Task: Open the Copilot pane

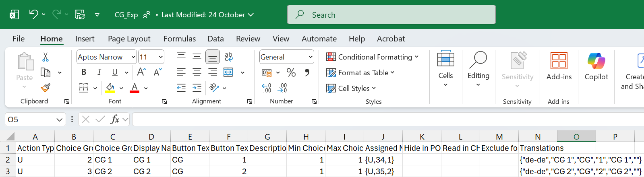Action: point(596,66)
